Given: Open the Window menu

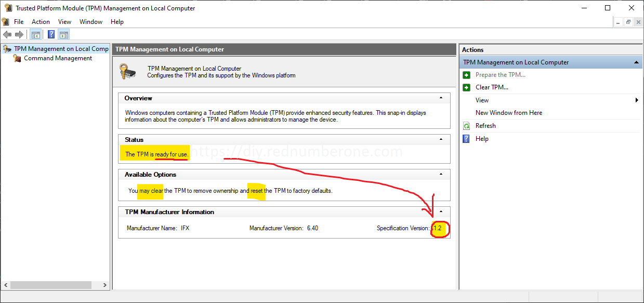Looking at the screenshot, I should (91, 22).
